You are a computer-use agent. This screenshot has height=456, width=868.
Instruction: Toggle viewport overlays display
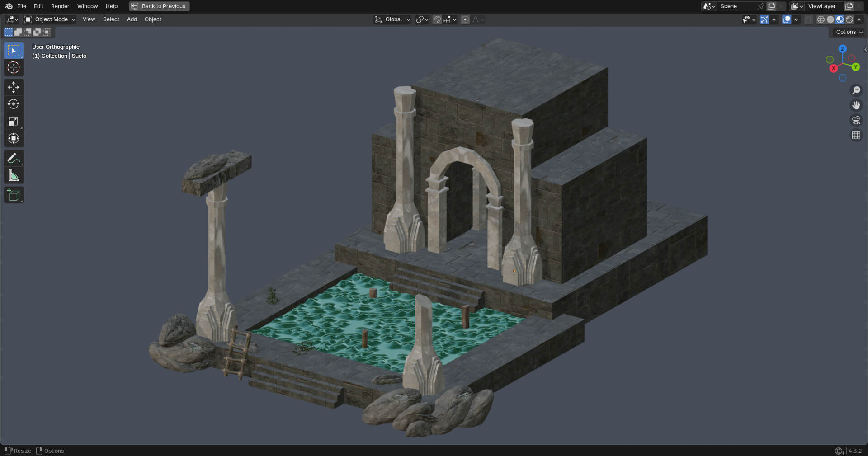787,19
